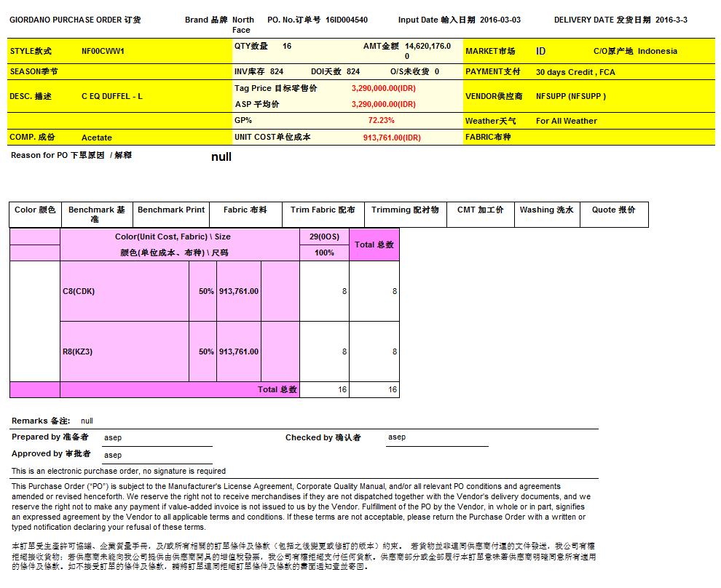Click the Approved by field value
The image size is (721, 588).
tap(113, 456)
